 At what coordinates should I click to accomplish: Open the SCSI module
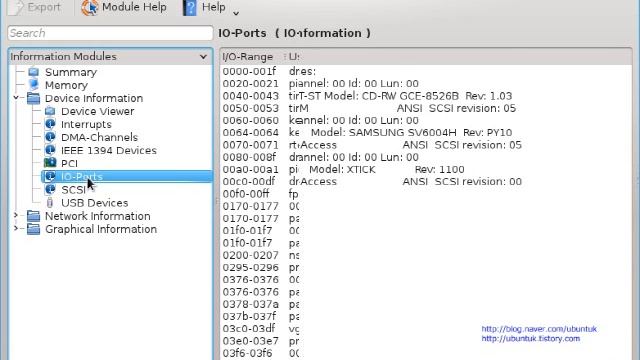tap(73, 190)
